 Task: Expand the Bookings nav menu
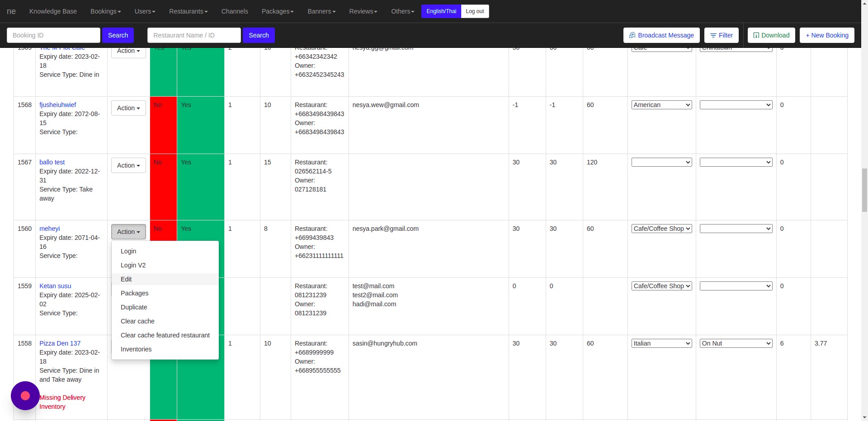(x=105, y=11)
